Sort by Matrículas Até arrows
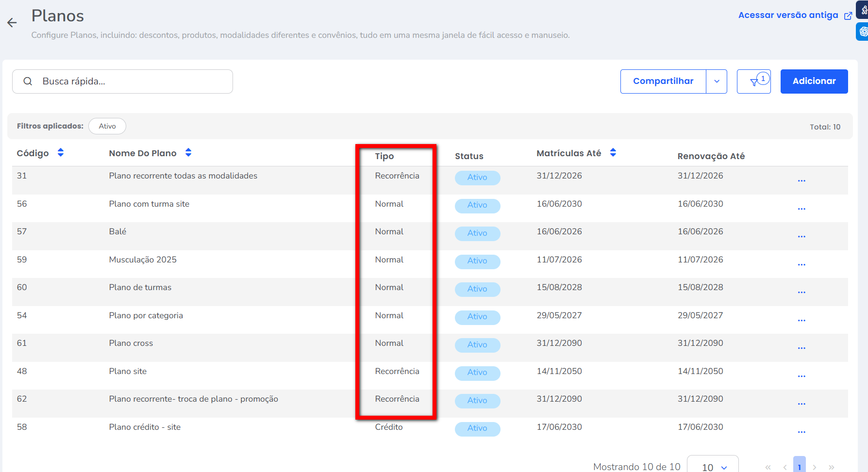 coord(613,153)
